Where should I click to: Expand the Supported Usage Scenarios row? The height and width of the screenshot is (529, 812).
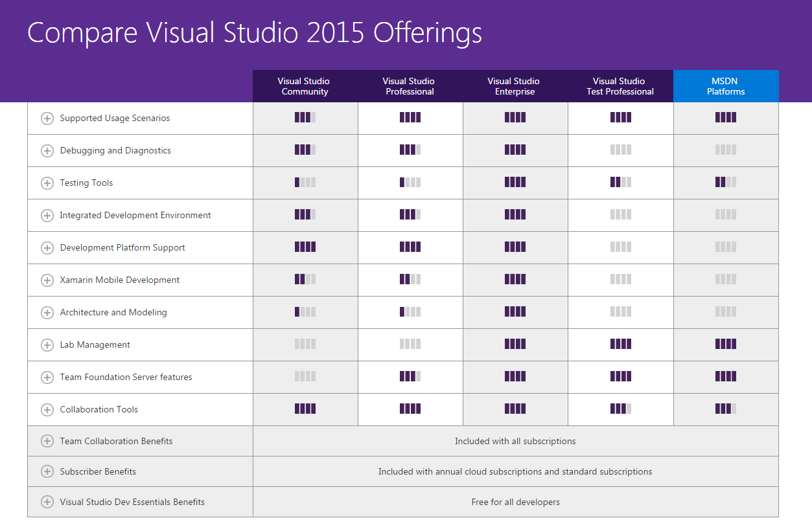point(47,118)
